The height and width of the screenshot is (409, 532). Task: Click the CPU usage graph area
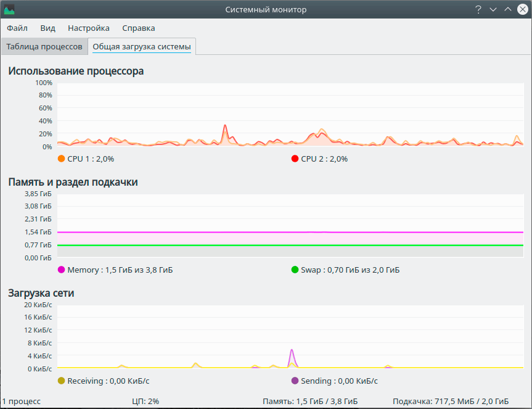pyautogui.click(x=290, y=115)
